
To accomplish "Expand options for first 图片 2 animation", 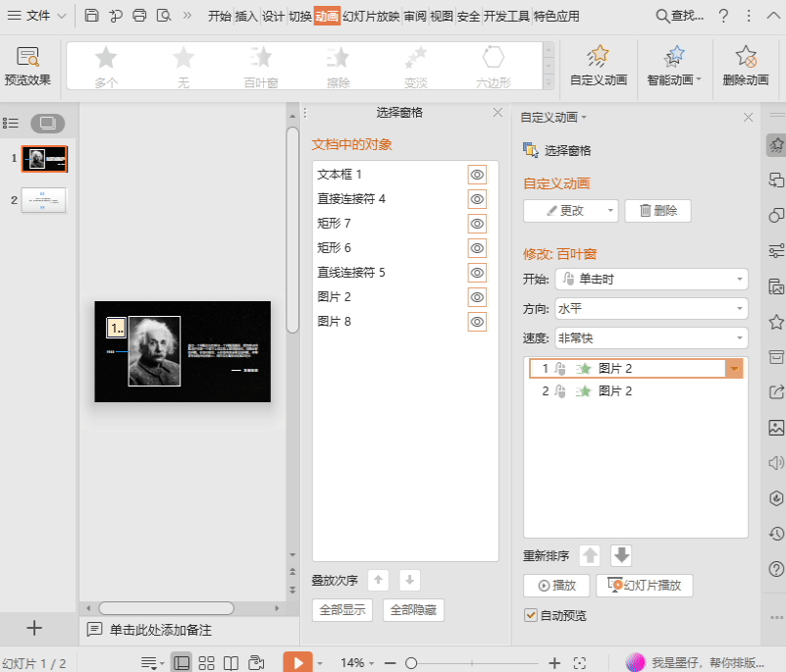I will click(734, 368).
